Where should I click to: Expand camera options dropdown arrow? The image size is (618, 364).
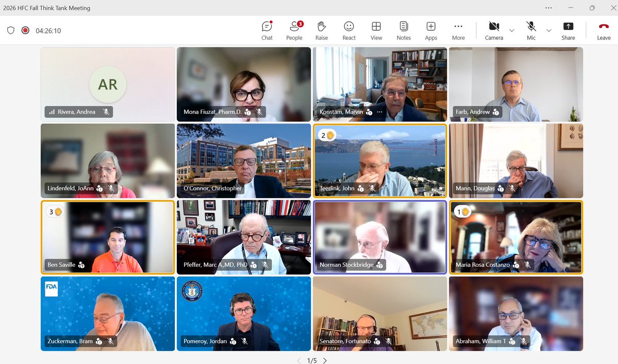click(512, 31)
